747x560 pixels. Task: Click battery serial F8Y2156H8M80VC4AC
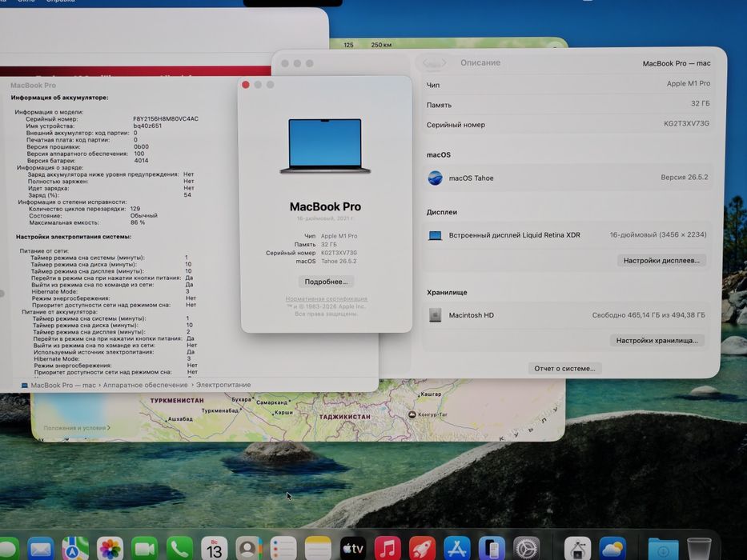pyautogui.click(x=166, y=119)
